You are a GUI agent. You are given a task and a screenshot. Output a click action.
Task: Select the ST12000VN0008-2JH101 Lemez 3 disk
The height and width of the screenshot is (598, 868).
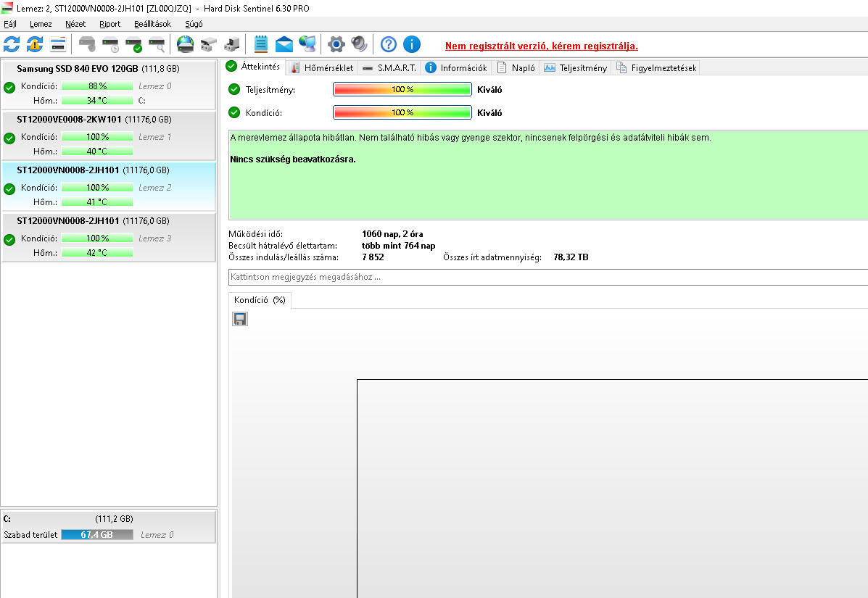click(109, 237)
